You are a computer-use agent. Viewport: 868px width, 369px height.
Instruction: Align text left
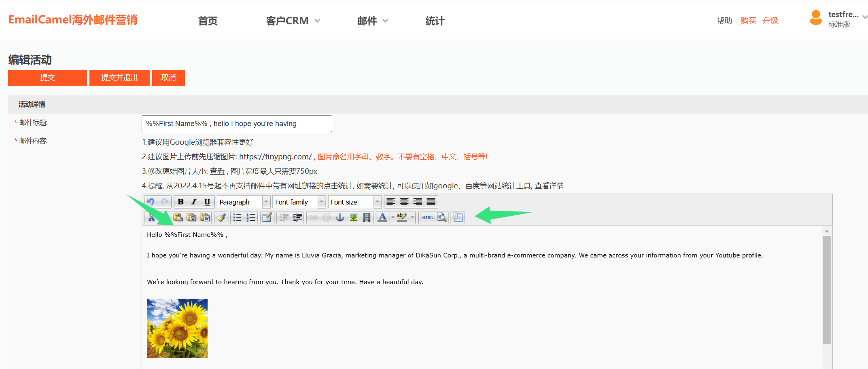pyautogui.click(x=390, y=202)
